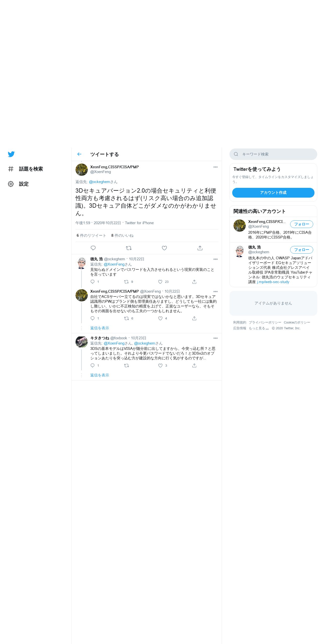This screenshot has width=322, height=644.
Task: Follow the 徳丸 浩 account
Action: [301, 250]
